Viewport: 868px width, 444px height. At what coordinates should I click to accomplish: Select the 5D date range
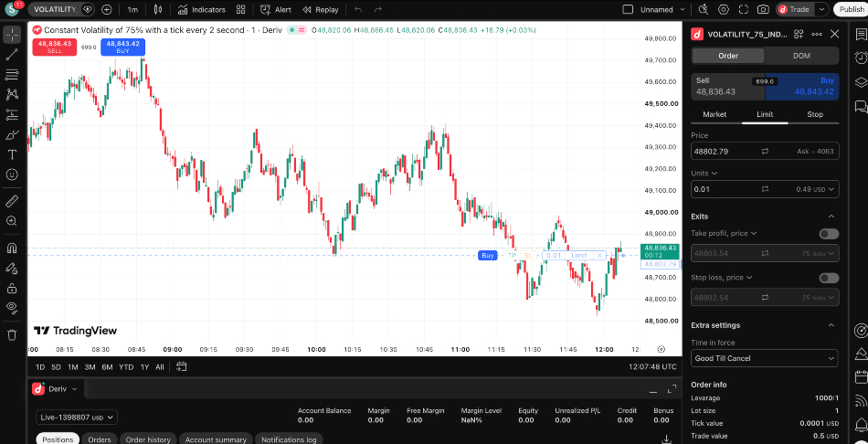pos(56,366)
